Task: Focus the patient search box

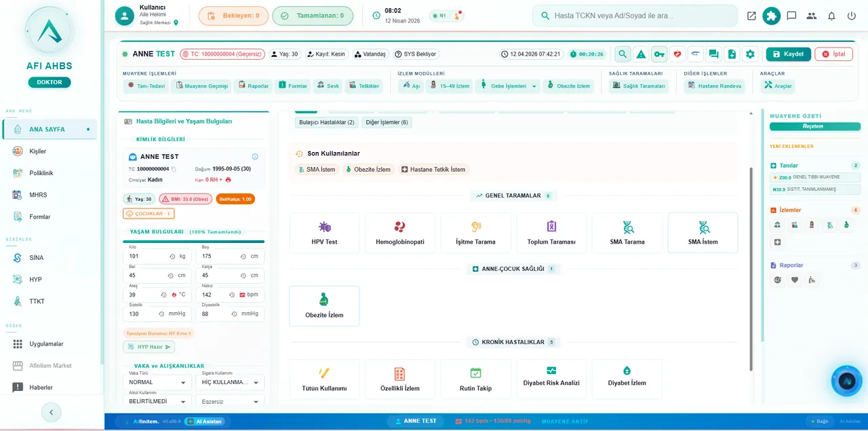Action: (635, 16)
